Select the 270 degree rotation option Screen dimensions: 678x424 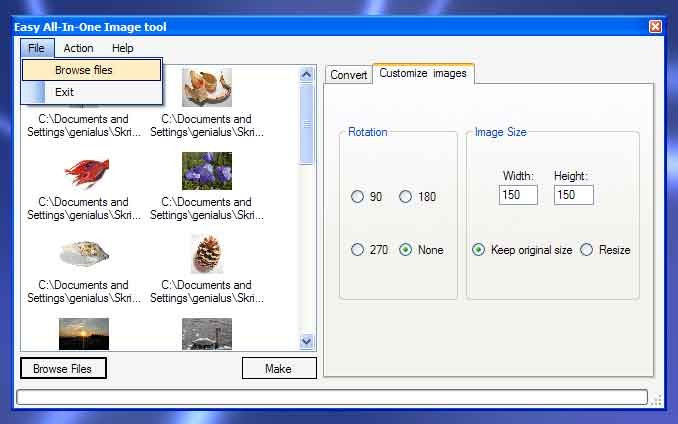369,250
